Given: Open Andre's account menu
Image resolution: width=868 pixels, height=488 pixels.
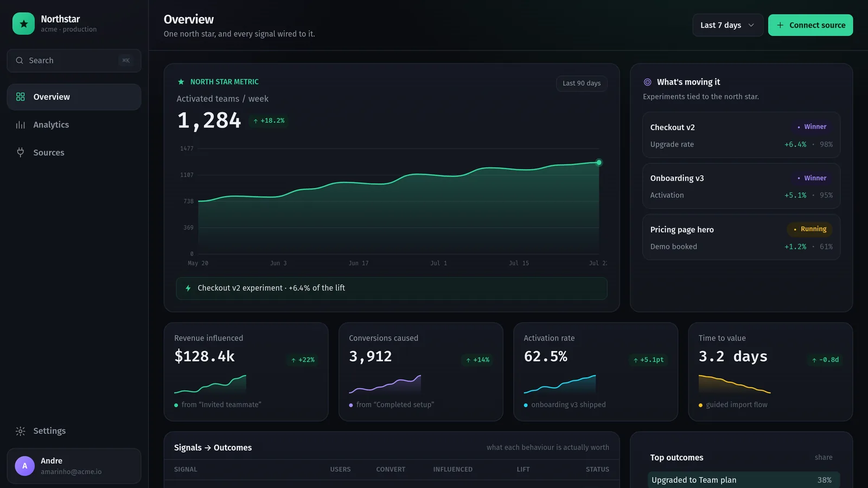Looking at the screenshot, I should 74,466.
